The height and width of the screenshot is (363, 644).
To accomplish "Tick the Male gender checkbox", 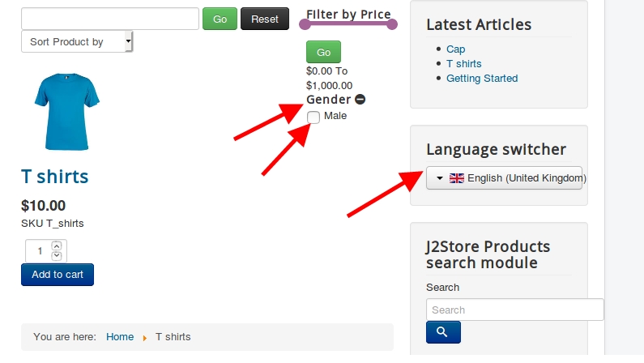I will pyautogui.click(x=313, y=117).
